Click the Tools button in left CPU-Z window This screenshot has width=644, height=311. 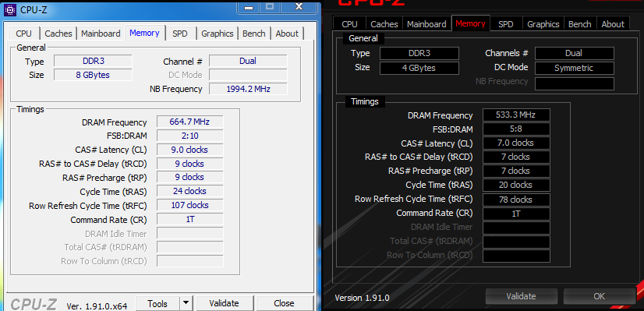point(157,303)
